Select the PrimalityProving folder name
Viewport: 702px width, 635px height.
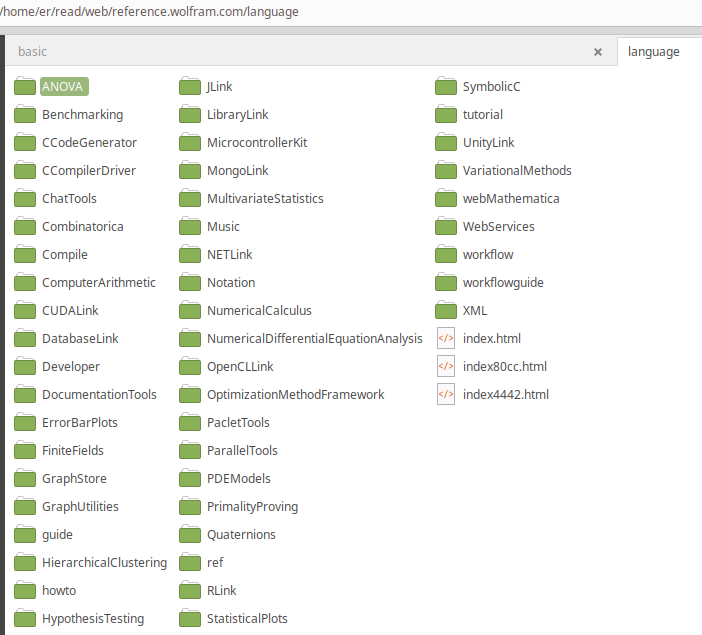pyautogui.click(x=253, y=506)
